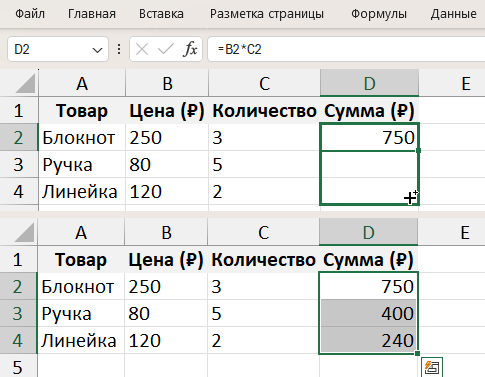Click the three-dot handle beside Name Box
The width and height of the screenshot is (485, 377).
(x=119, y=49)
